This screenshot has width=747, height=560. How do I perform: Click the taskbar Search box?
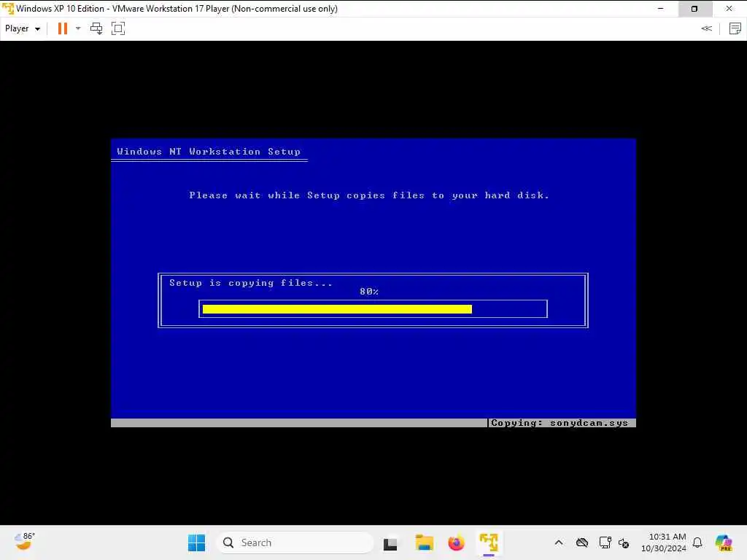[295, 542]
